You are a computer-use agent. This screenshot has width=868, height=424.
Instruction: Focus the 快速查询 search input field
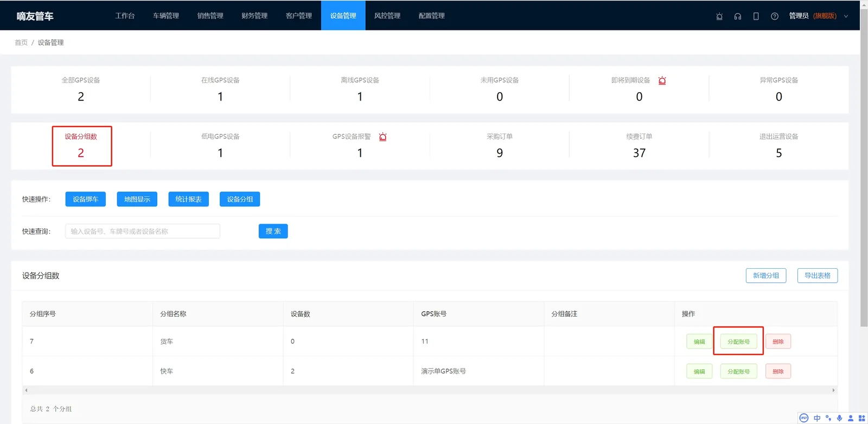(x=143, y=231)
